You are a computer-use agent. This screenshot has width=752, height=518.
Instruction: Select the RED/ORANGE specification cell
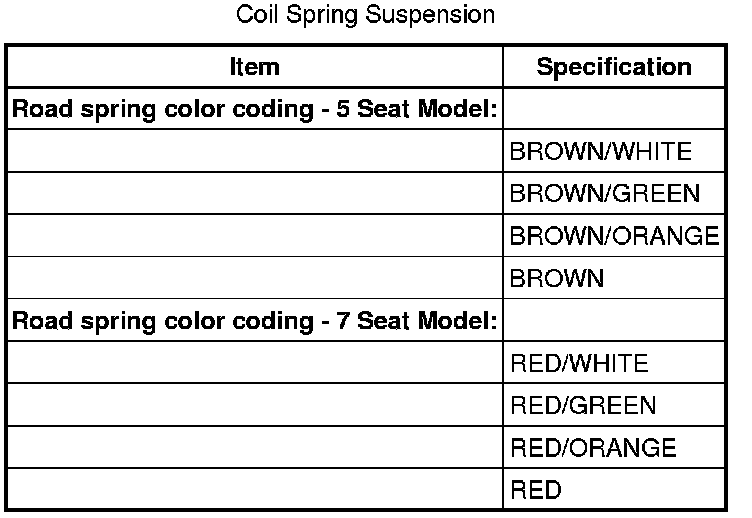[614, 447]
